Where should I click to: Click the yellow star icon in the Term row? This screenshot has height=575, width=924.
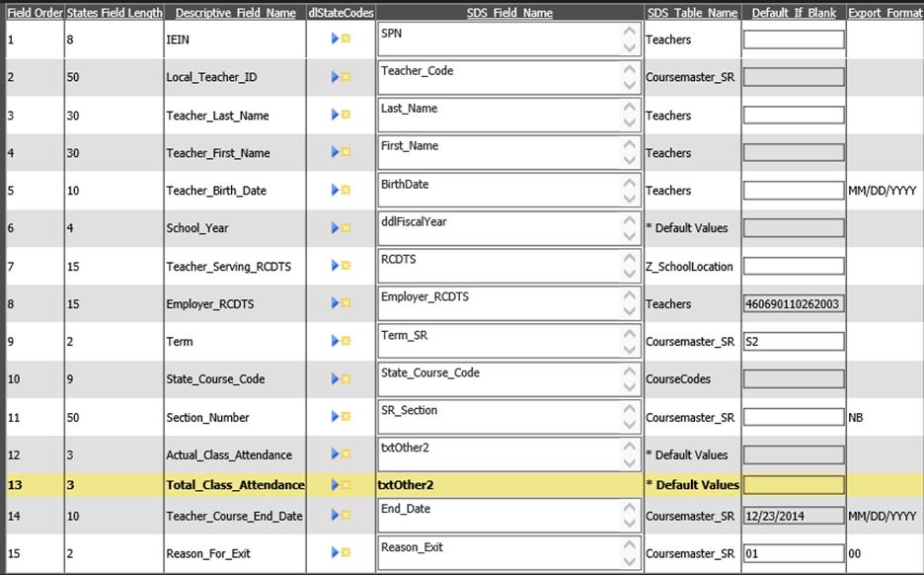[346, 342]
